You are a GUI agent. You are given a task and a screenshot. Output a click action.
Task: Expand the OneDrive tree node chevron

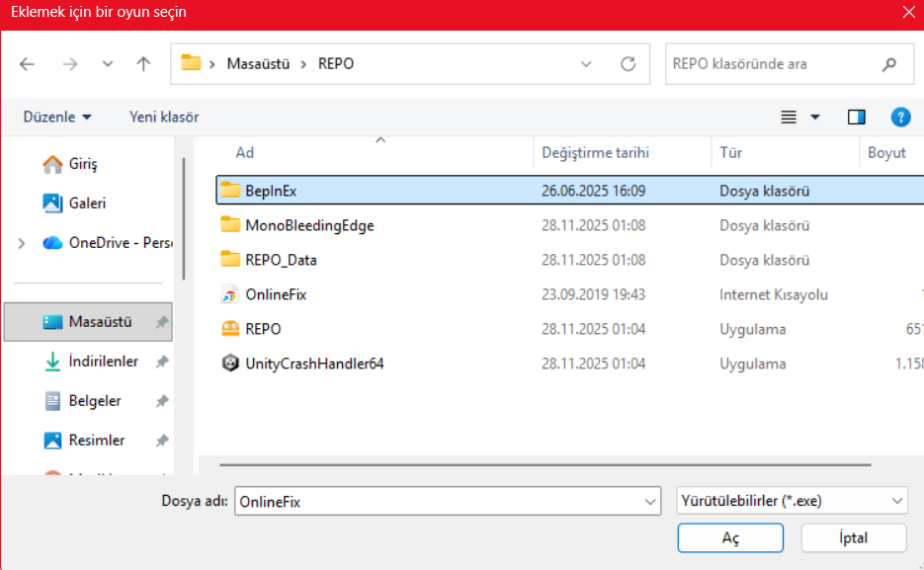(x=22, y=243)
